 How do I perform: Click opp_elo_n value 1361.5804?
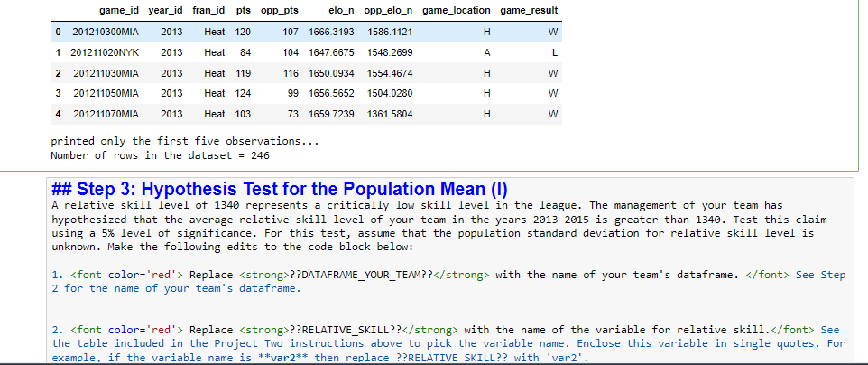tap(391, 114)
